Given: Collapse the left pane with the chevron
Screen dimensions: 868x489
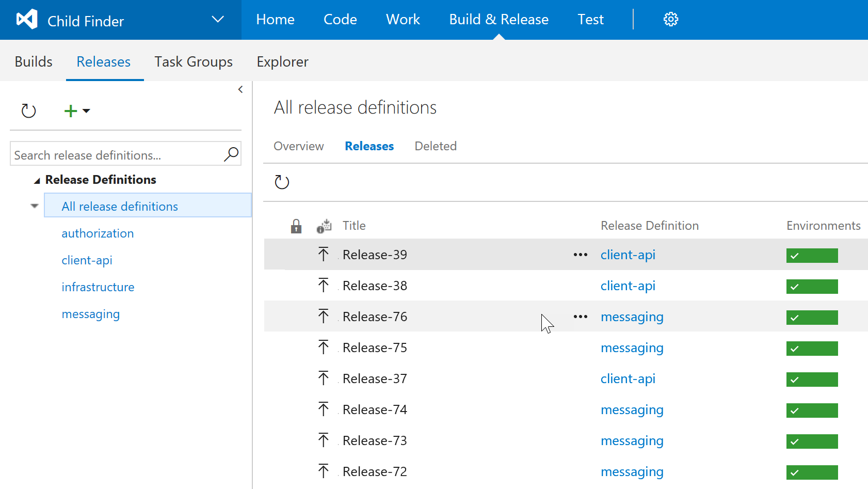Looking at the screenshot, I should [240, 89].
